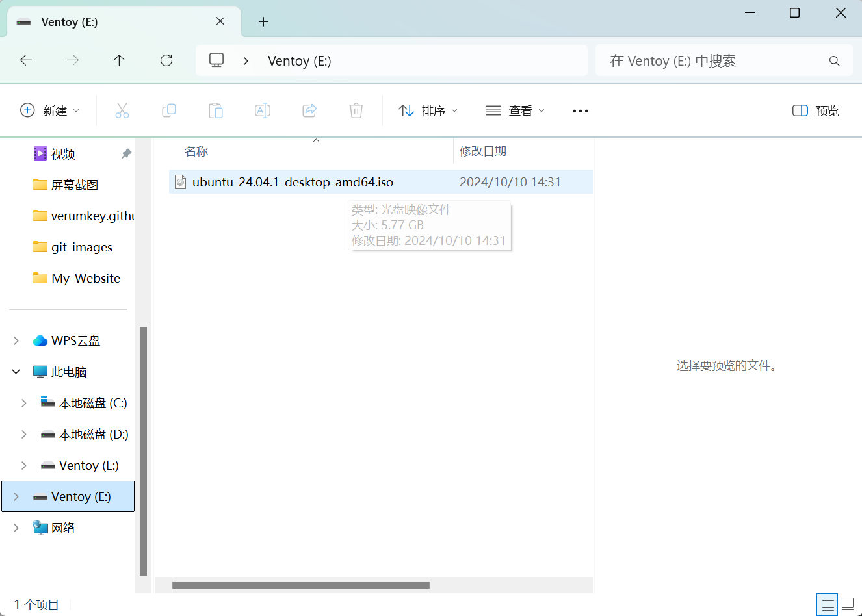Open the 屏幕截图 folder
This screenshot has width=862, height=616.
pyautogui.click(x=66, y=185)
